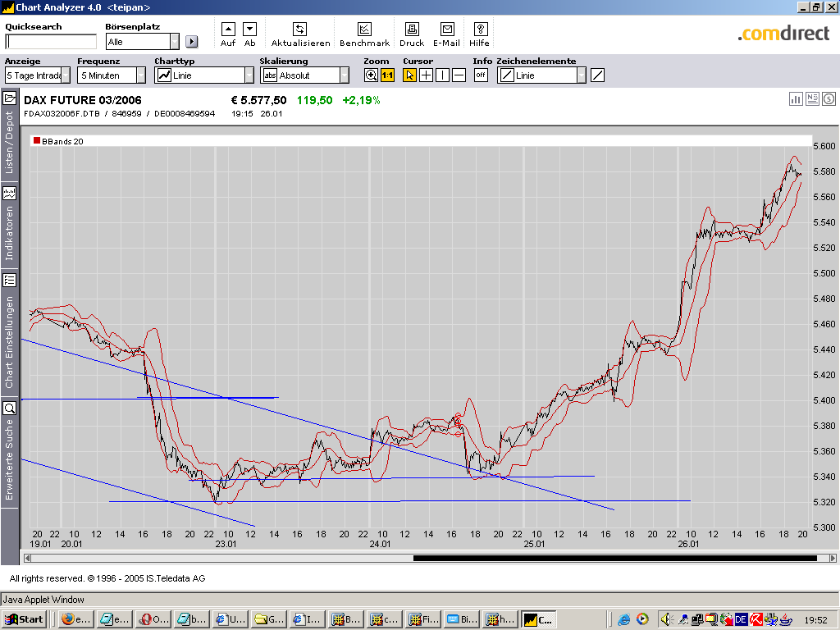Expand the Frequenz 5 Minuten dropdown
The image size is (840, 630).
pyautogui.click(x=140, y=75)
